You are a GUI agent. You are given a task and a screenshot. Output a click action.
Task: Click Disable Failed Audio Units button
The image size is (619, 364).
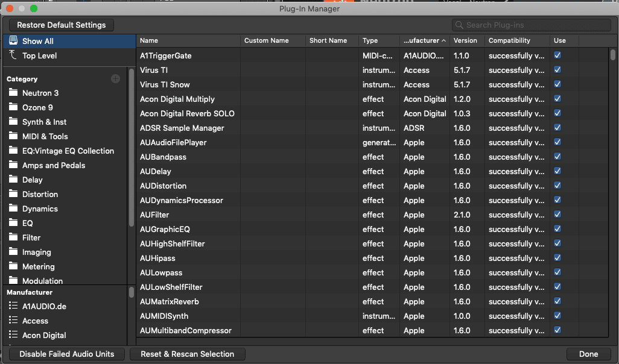67,354
